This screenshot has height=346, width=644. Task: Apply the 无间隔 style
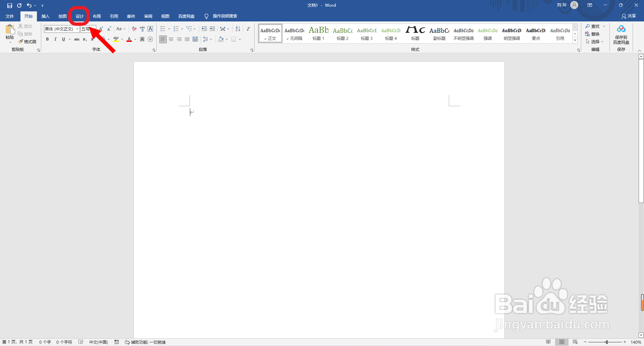click(294, 33)
